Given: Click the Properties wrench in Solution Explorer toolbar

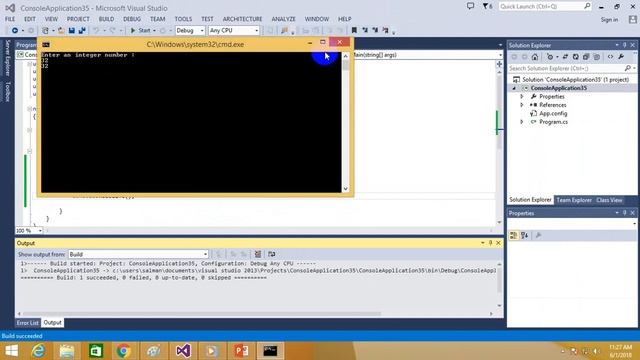Looking at the screenshot, I should pyautogui.click(x=621, y=57).
